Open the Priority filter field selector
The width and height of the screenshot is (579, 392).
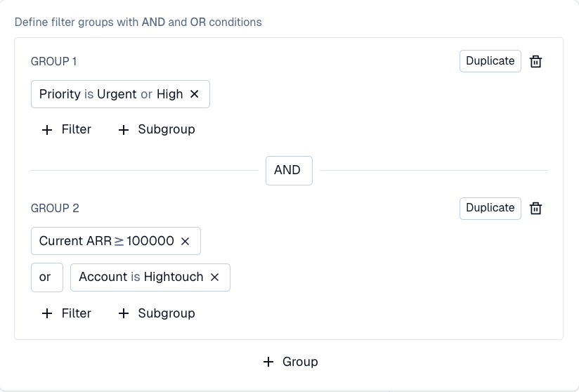click(60, 94)
